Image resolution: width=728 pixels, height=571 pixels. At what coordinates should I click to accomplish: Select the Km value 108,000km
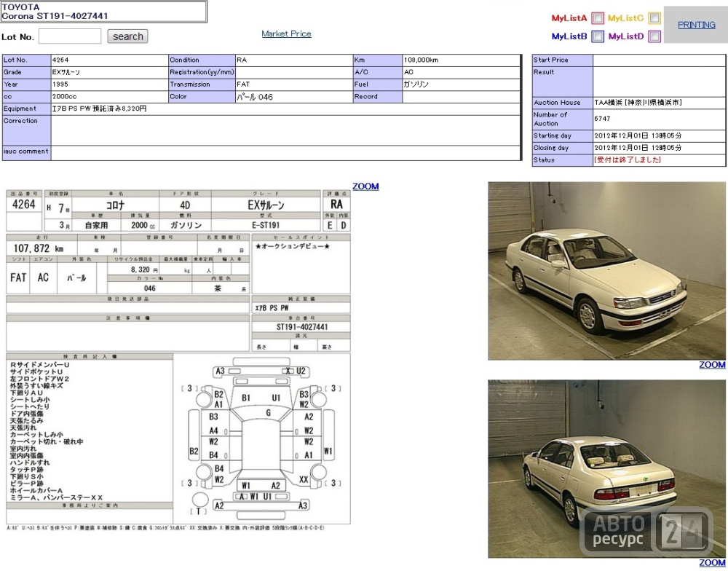pos(421,60)
